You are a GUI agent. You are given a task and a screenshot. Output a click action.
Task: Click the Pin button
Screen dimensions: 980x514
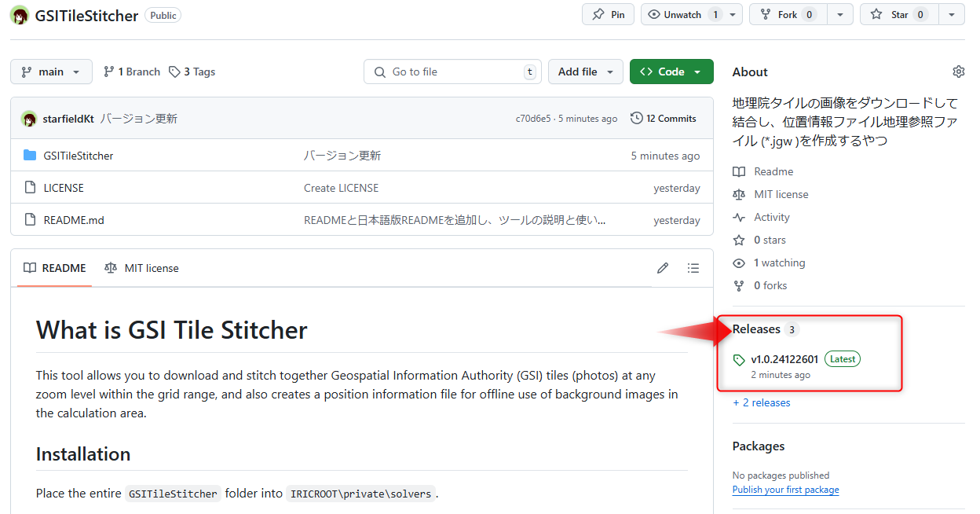click(608, 14)
